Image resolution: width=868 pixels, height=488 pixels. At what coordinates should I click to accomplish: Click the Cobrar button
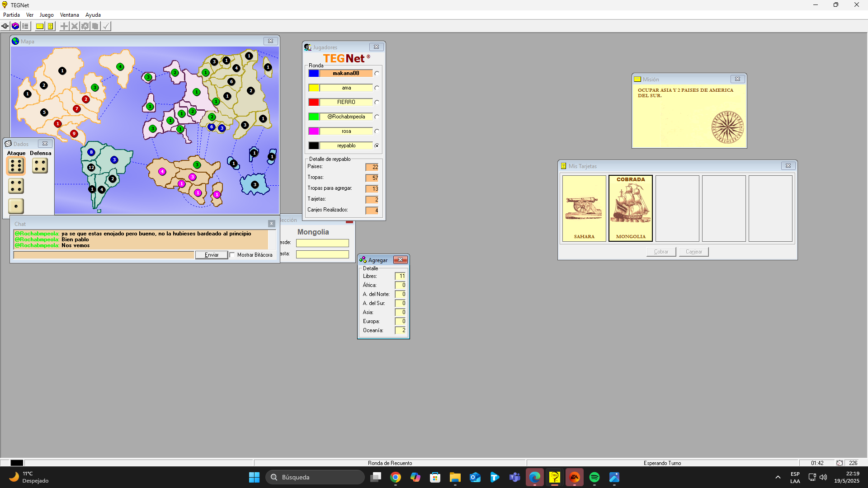coord(661,252)
